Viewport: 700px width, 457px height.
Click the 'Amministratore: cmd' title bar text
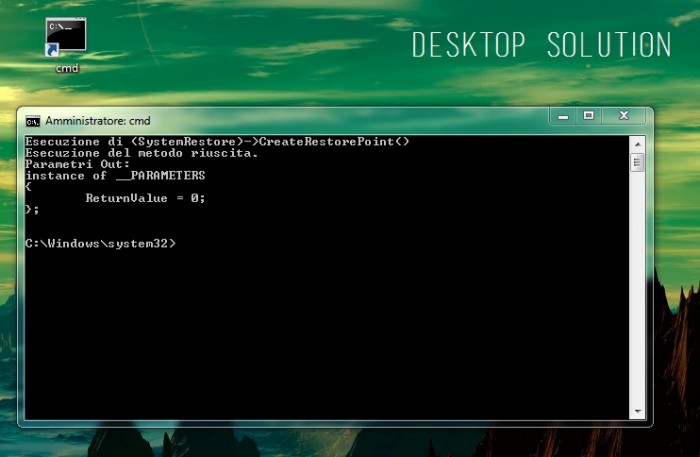click(x=97, y=120)
